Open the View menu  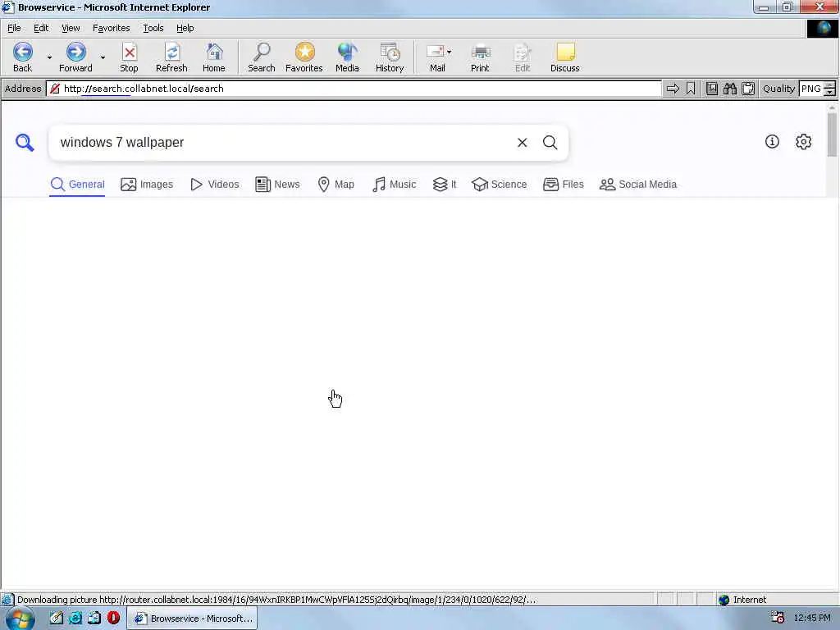pos(71,28)
